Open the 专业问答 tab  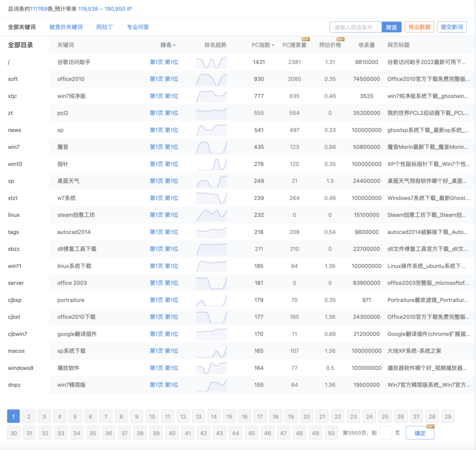point(138,27)
